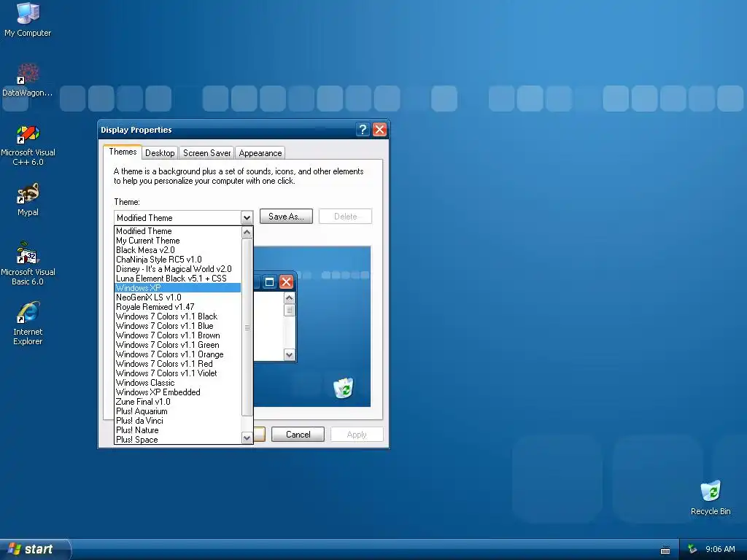
Task: Choose the Plus! da Vinci theme
Action: [x=178, y=421]
